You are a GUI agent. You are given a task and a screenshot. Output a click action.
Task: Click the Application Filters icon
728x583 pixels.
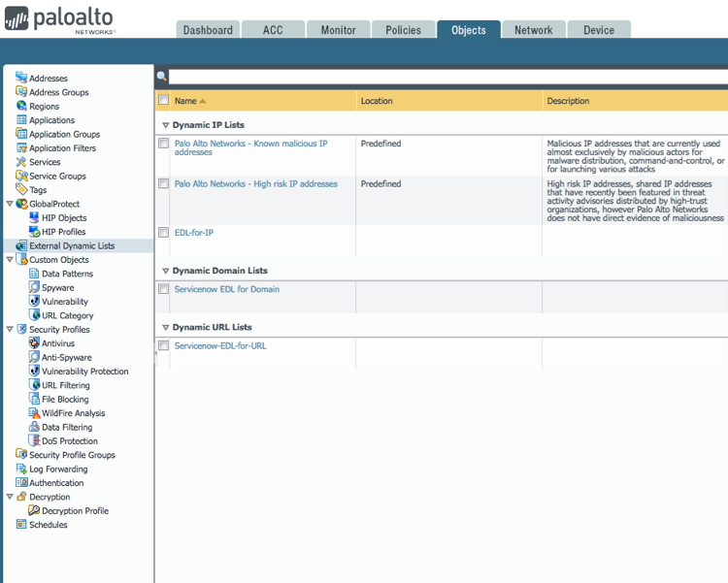21,147
